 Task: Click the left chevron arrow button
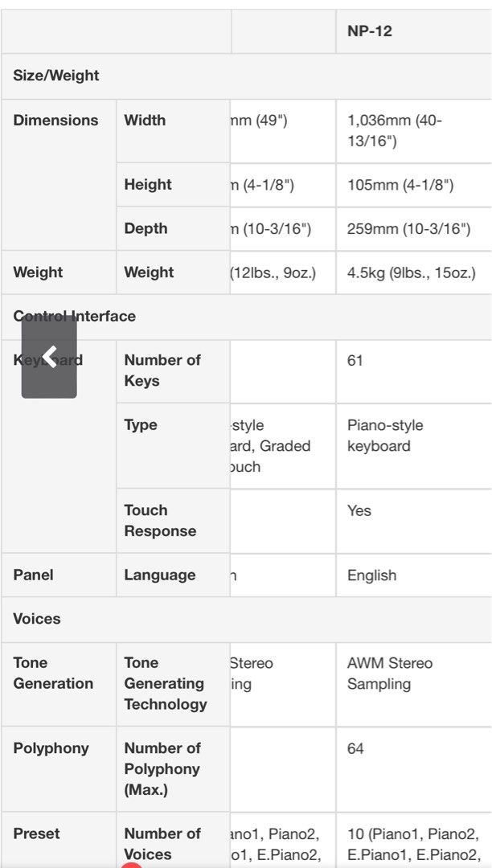point(49,357)
